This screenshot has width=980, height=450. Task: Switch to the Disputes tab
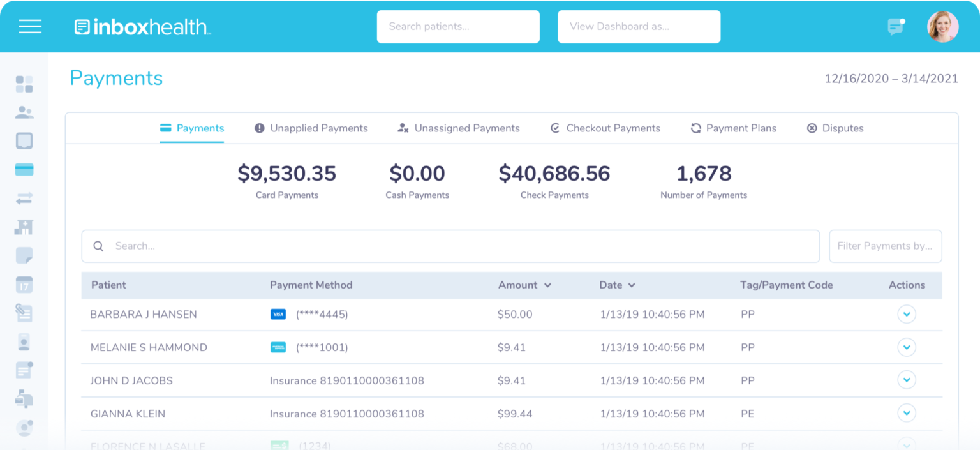[835, 128]
